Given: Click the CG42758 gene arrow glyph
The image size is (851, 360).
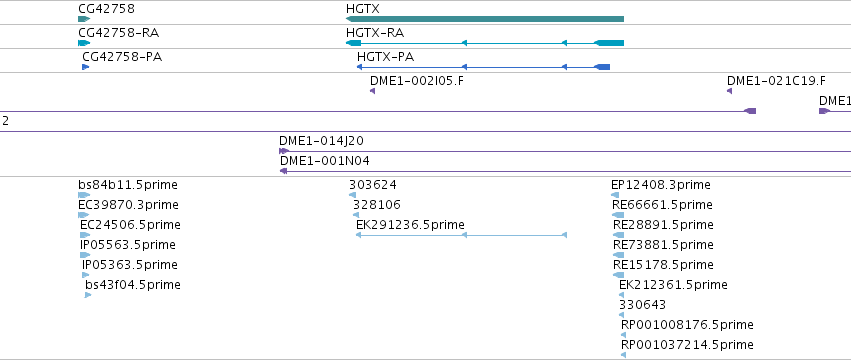Looking at the screenshot, I should coord(84,19).
